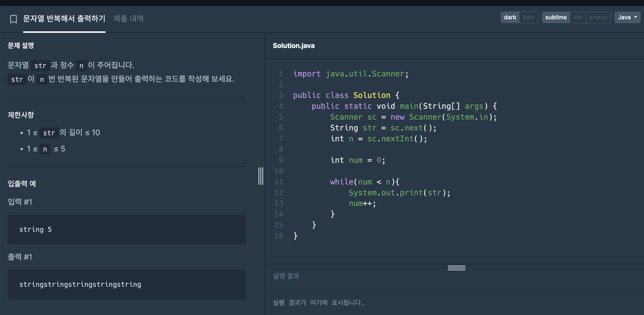Screen dimensions: 644x315
Task: Click line number 10 in gutter
Action: tap(279, 171)
